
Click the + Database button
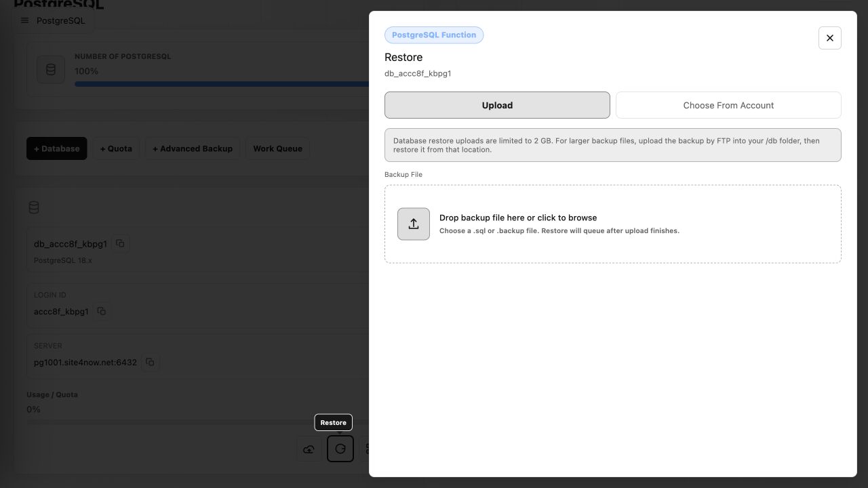pos(57,148)
